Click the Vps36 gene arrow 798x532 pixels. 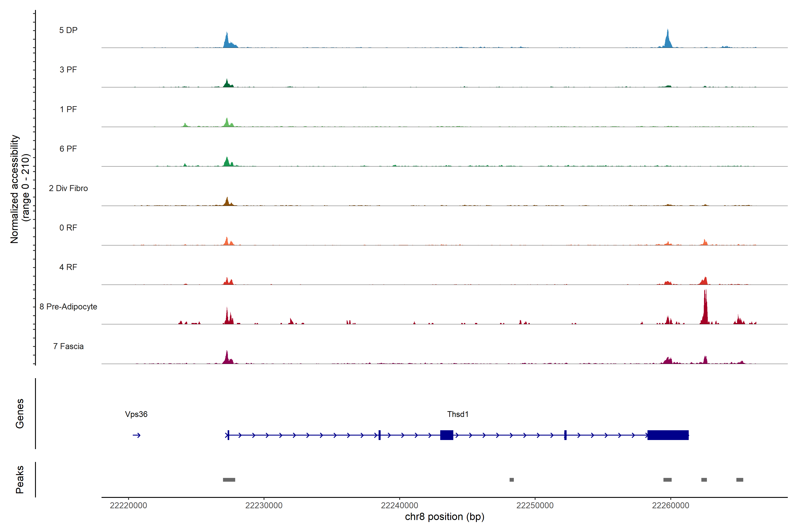(137, 435)
